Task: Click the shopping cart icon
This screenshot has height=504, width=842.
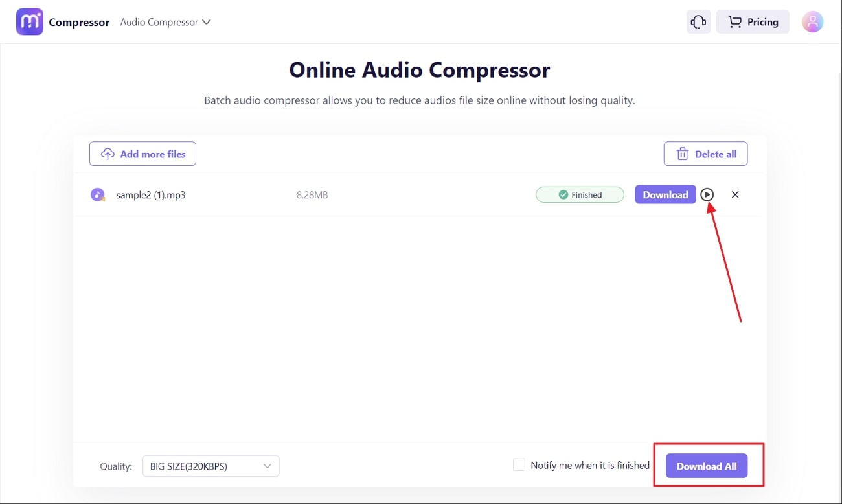Action: (734, 22)
